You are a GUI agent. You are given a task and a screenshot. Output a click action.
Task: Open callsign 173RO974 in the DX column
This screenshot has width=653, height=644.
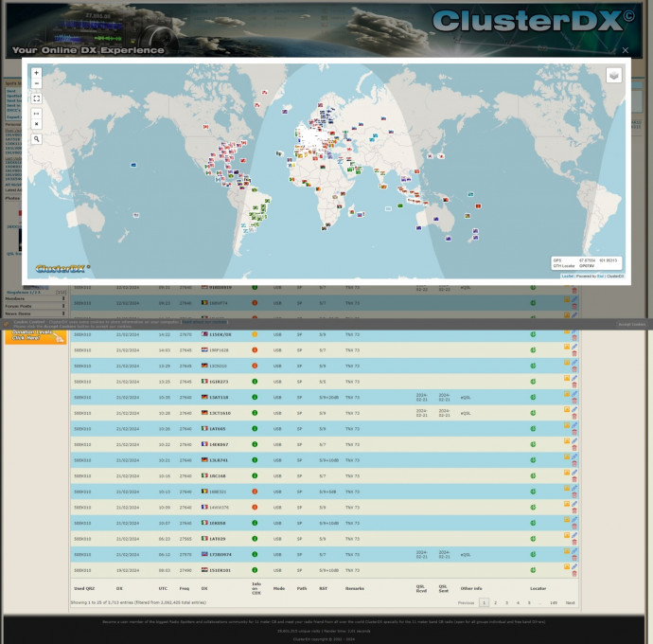pos(221,554)
